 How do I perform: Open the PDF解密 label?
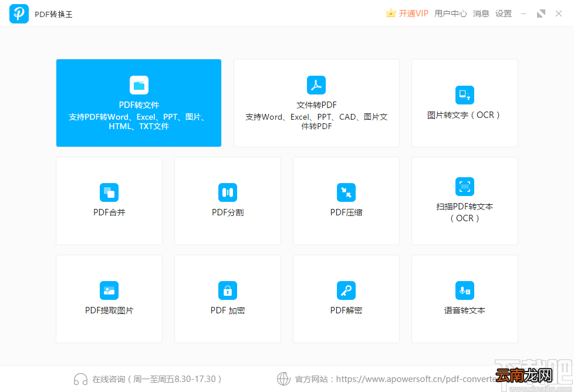click(346, 310)
